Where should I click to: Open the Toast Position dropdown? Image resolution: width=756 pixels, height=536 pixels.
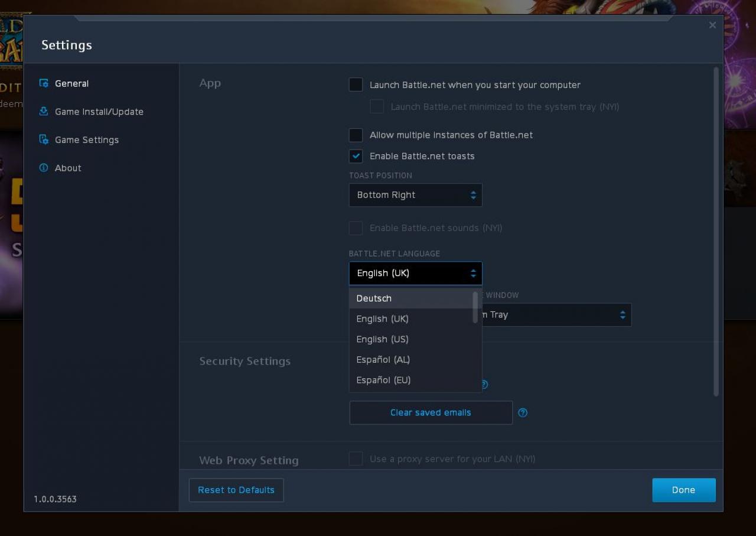[x=416, y=195]
